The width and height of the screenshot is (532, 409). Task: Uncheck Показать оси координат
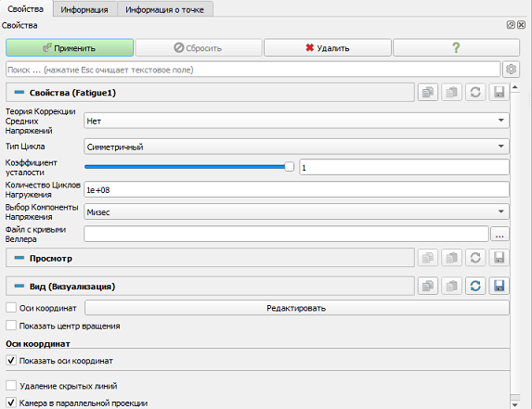[x=11, y=360]
